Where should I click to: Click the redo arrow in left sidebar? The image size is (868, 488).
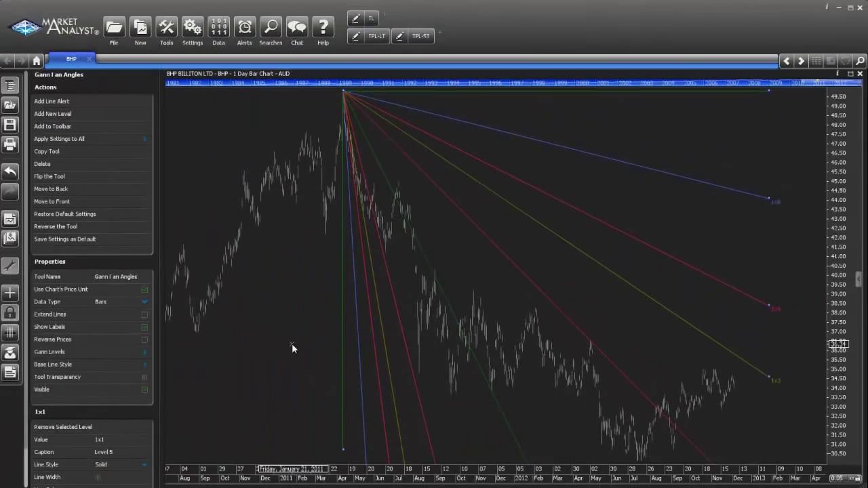point(9,191)
